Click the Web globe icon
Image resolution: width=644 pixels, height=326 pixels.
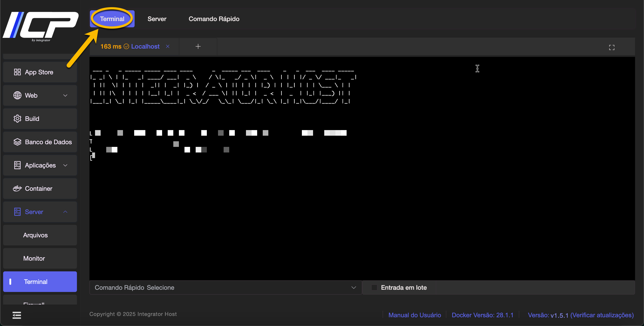coord(17,95)
